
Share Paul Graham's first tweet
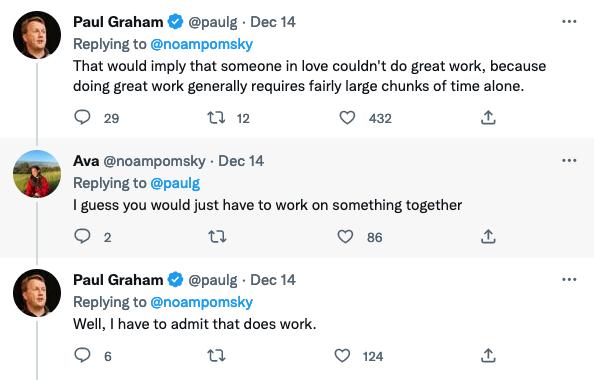point(488,117)
